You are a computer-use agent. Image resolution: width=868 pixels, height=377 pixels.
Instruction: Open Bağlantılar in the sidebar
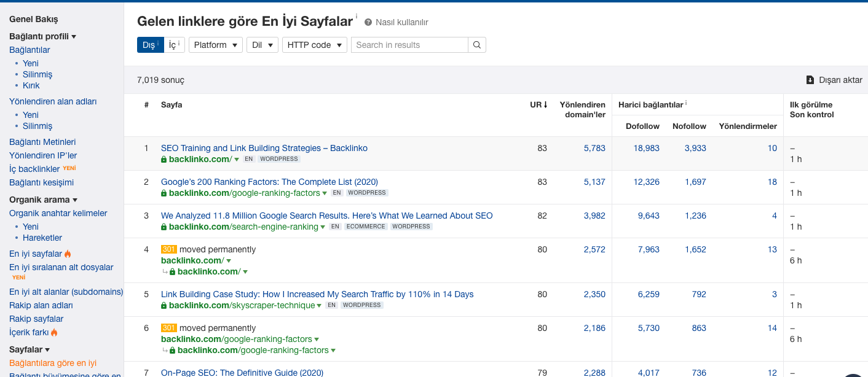(30, 50)
